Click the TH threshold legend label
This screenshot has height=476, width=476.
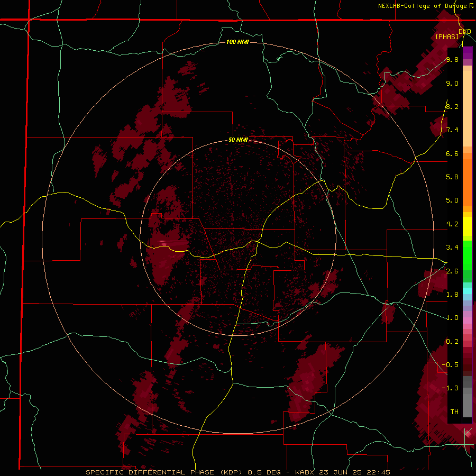[454, 411]
